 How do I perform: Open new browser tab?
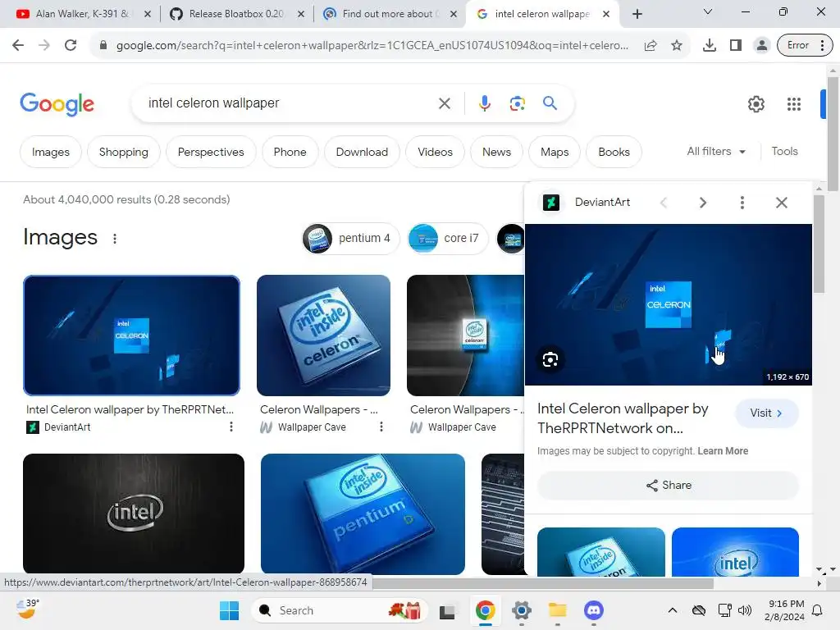pyautogui.click(x=637, y=14)
